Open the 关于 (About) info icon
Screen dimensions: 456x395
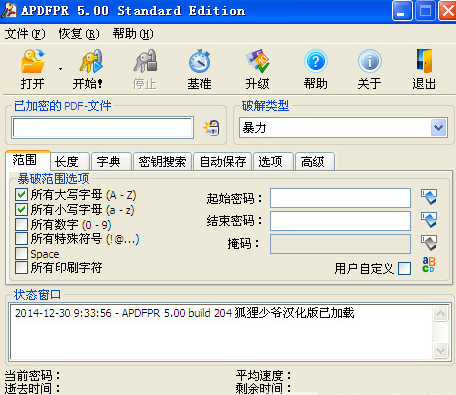point(369,61)
